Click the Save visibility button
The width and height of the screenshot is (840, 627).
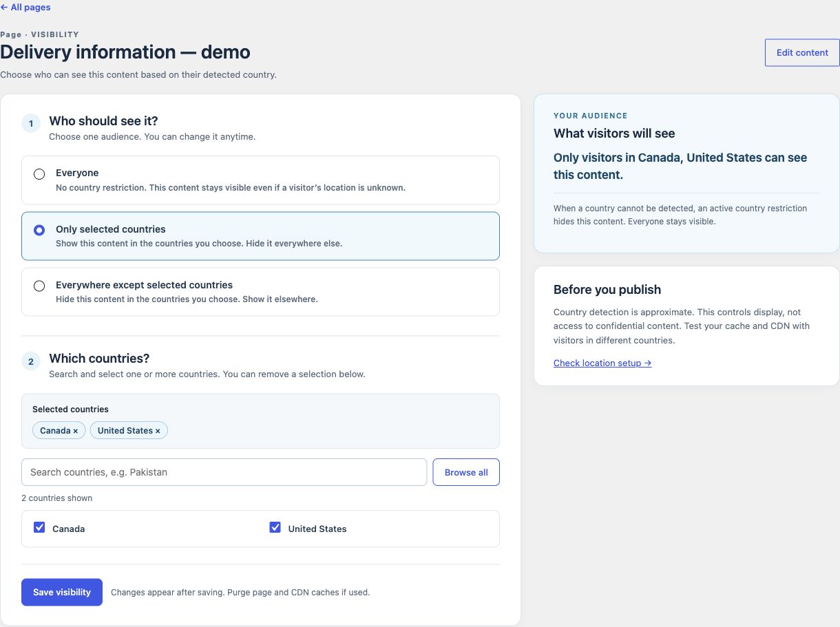(x=62, y=592)
